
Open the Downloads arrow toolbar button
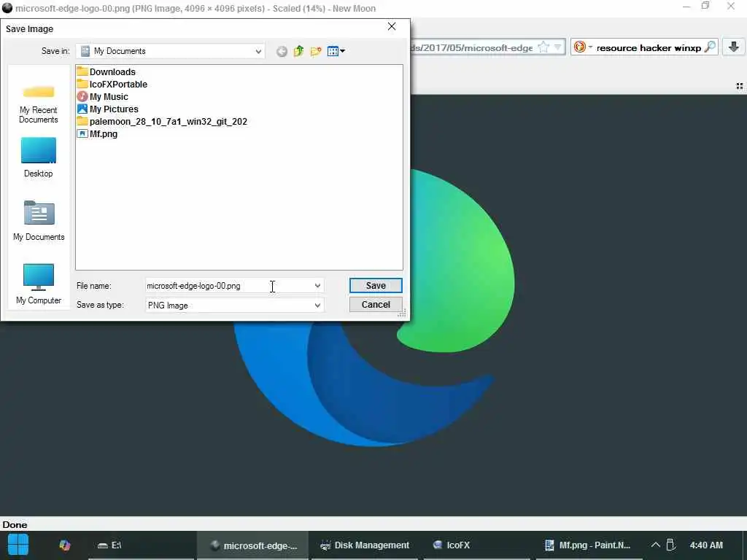coord(734,47)
